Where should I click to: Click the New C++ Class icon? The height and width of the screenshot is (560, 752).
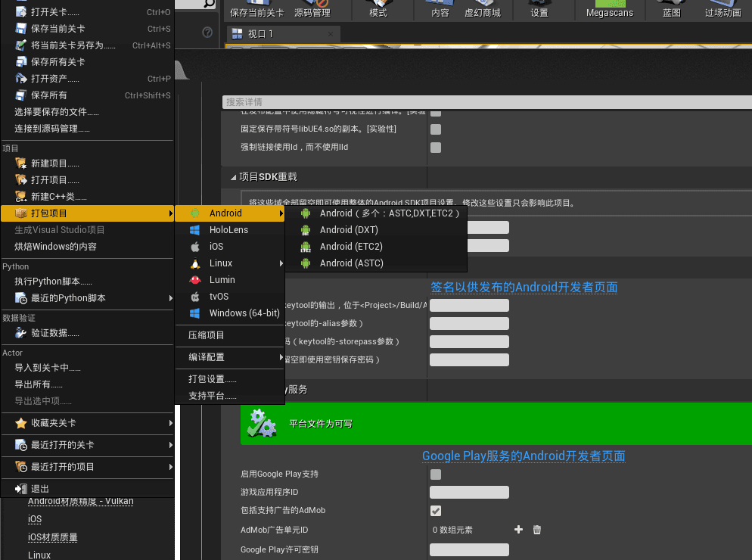tap(21, 197)
